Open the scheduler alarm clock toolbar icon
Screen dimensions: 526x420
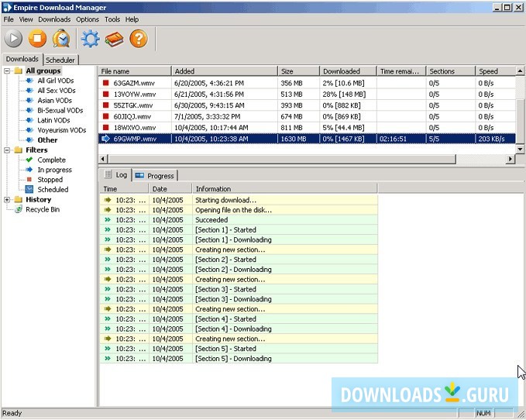[61, 39]
